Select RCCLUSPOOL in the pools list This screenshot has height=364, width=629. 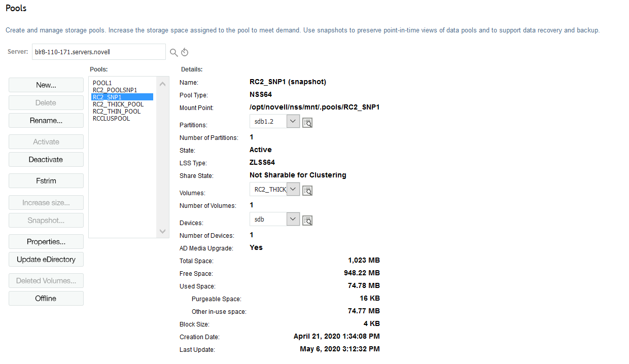tap(111, 118)
